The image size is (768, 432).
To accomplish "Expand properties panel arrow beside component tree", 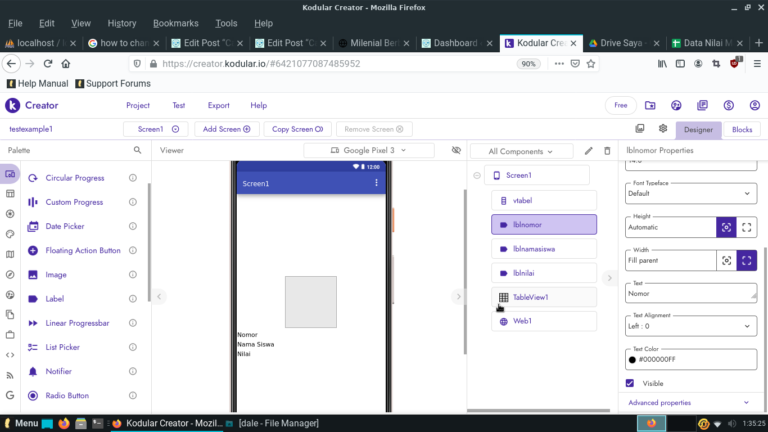I will 609,278.
